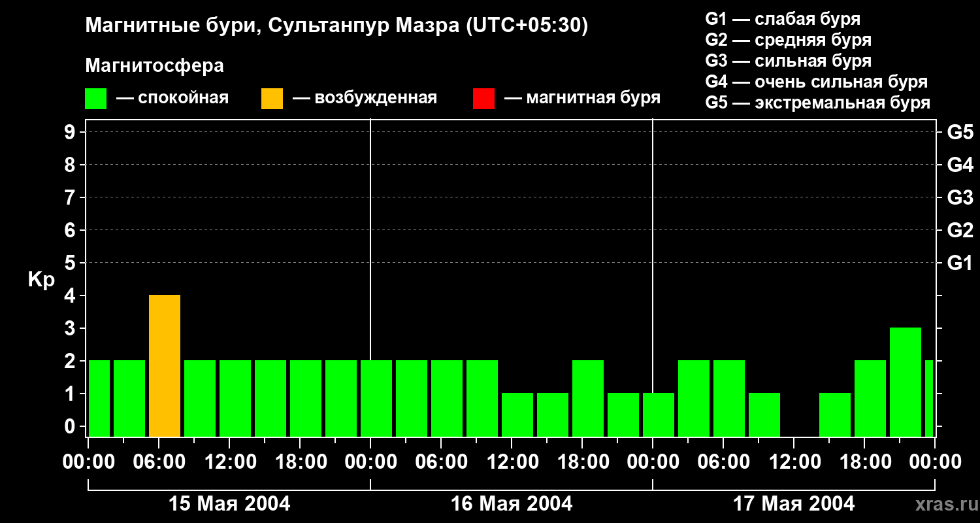Click the 'Магнитосфера' legend heading
980x523 pixels.
[154, 66]
